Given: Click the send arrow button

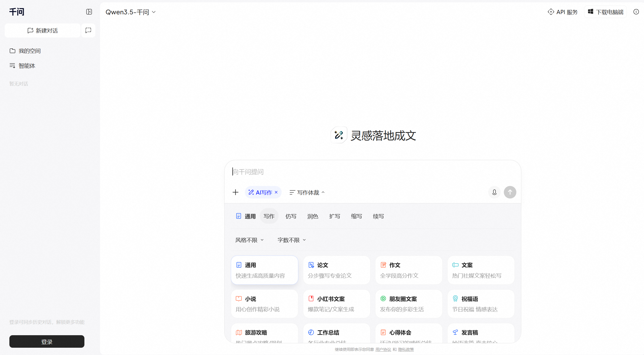Looking at the screenshot, I should click(x=510, y=192).
